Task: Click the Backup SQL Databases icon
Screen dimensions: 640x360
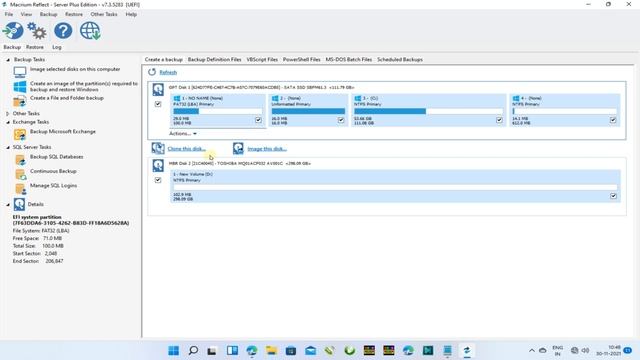Action: 20,160
